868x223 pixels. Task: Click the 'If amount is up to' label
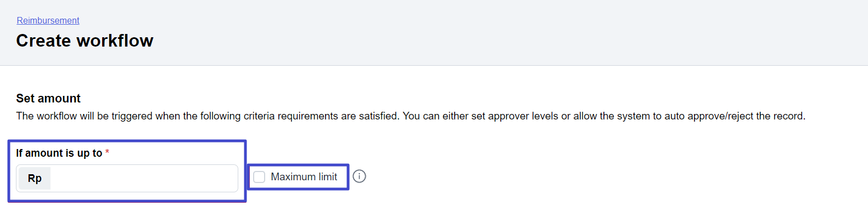pyautogui.click(x=59, y=153)
